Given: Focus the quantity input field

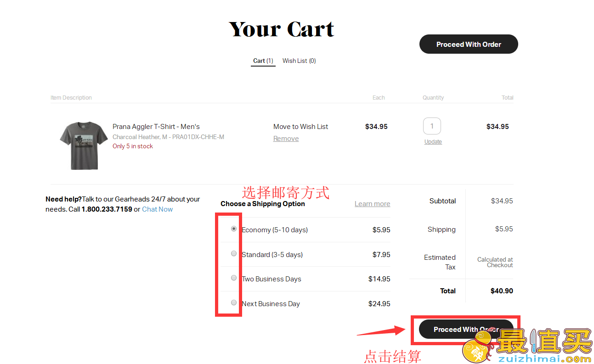Looking at the screenshot, I should [432, 126].
